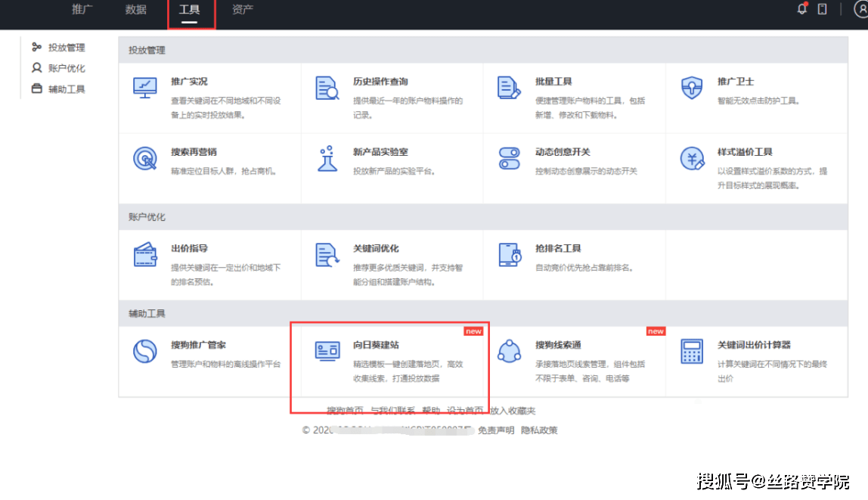The image size is (868, 500).
Task: Click the 自动竞价优先抢占靠前排名 description
Action: tap(584, 268)
